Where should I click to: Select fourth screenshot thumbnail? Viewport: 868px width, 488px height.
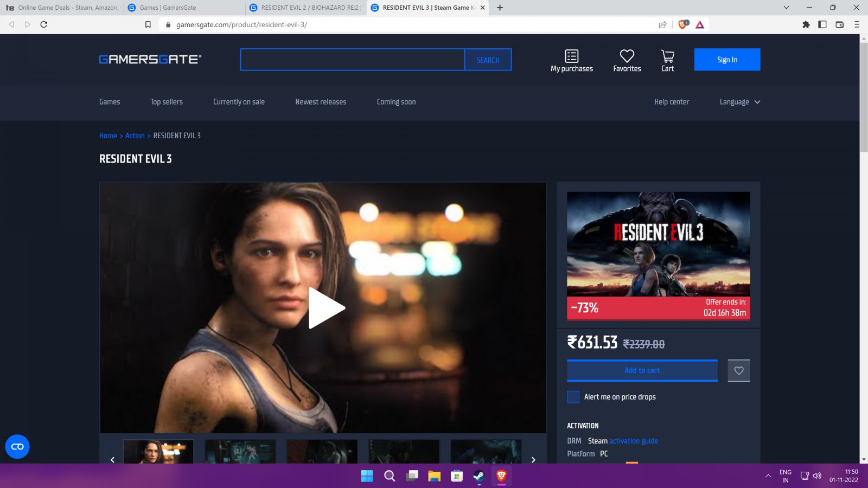(404, 452)
